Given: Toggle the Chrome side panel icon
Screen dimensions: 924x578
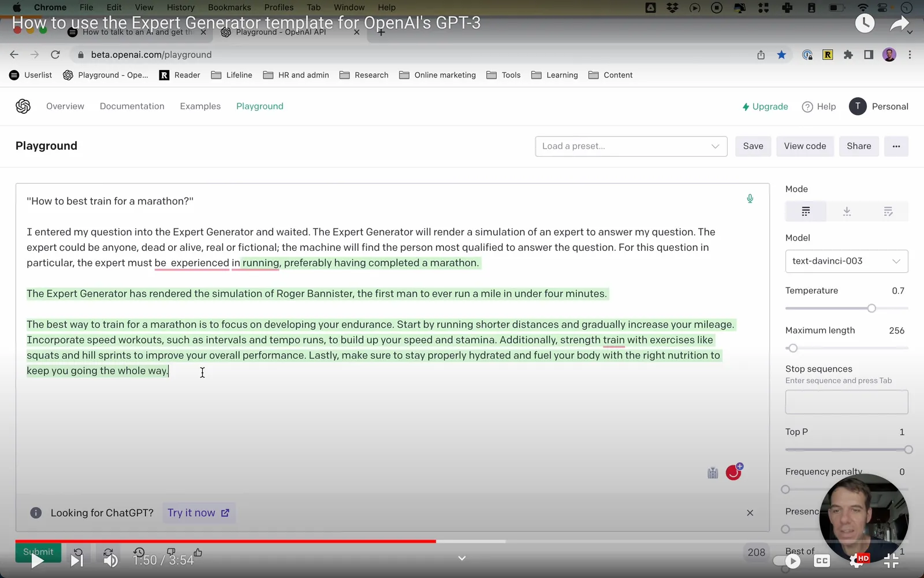Looking at the screenshot, I should [869, 55].
